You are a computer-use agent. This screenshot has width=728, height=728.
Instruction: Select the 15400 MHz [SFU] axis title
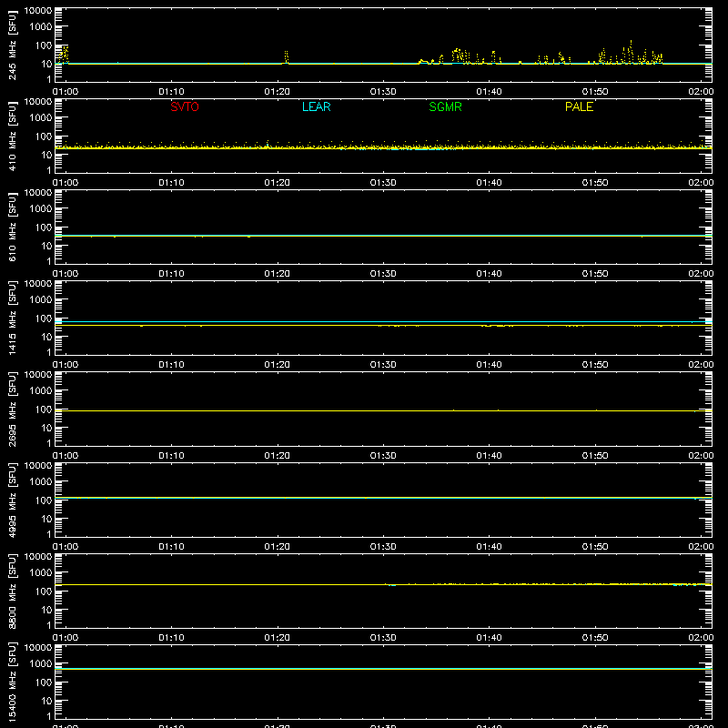[x=12, y=682]
